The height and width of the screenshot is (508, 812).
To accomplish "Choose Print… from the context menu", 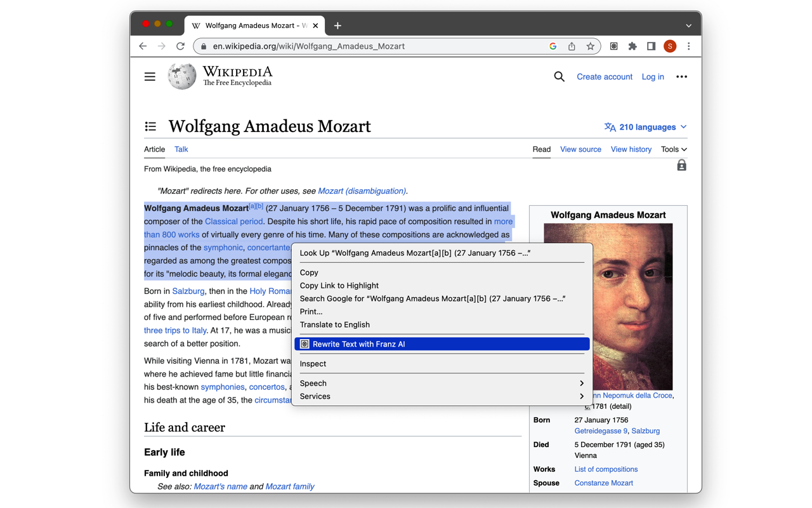I will 442,312.
